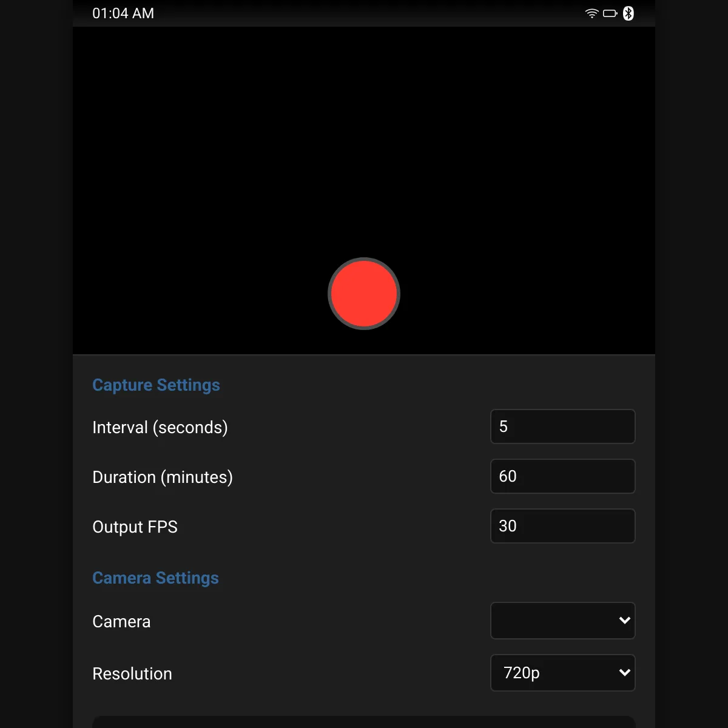Click the Camera Settings heading
728x728 pixels.
click(155, 578)
